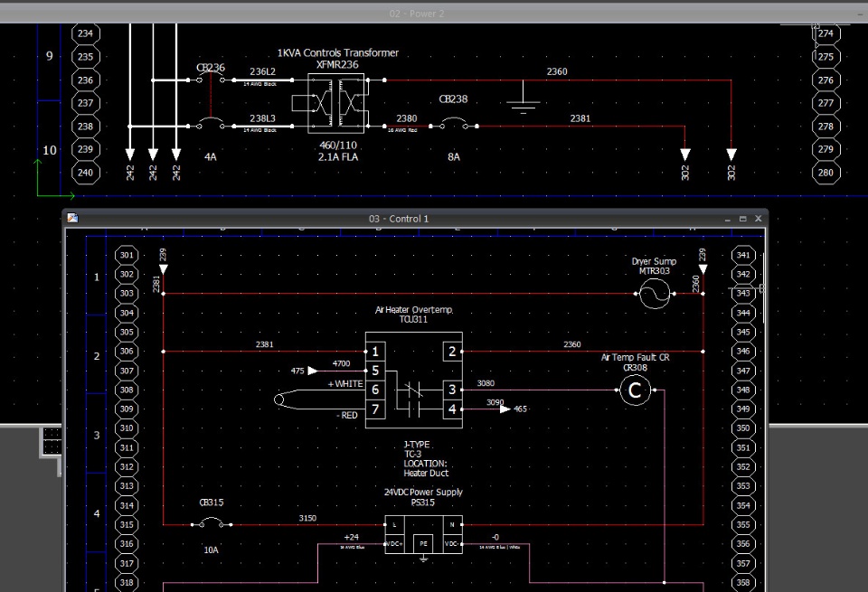Screen dimensions: 868x592
Task: Select wire label "2380"
Action: [407, 118]
